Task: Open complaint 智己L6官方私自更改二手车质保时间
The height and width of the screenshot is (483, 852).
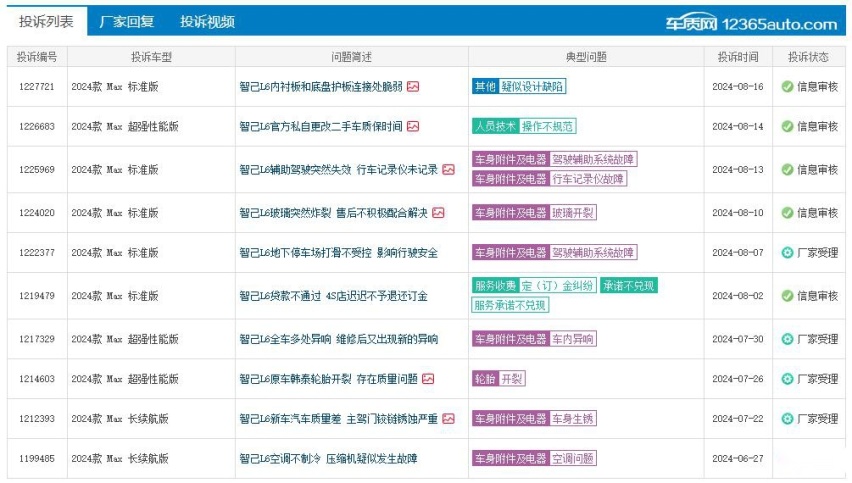Action: coord(321,126)
